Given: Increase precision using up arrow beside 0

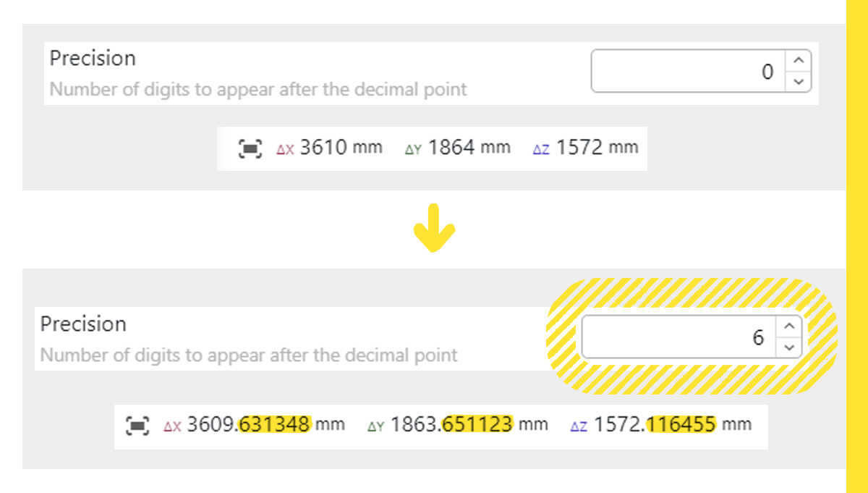Looking at the screenshot, I should tap(798, 61).
